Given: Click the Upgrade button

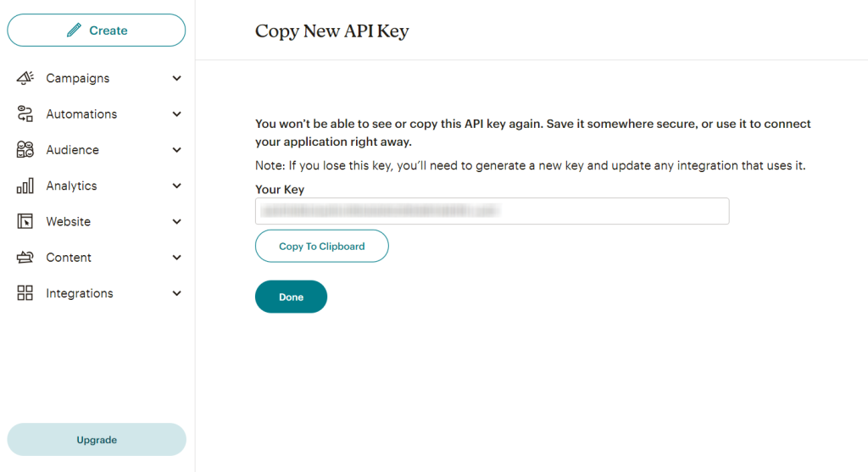Looking at the screenshot, I should click(x=97, y=440).
